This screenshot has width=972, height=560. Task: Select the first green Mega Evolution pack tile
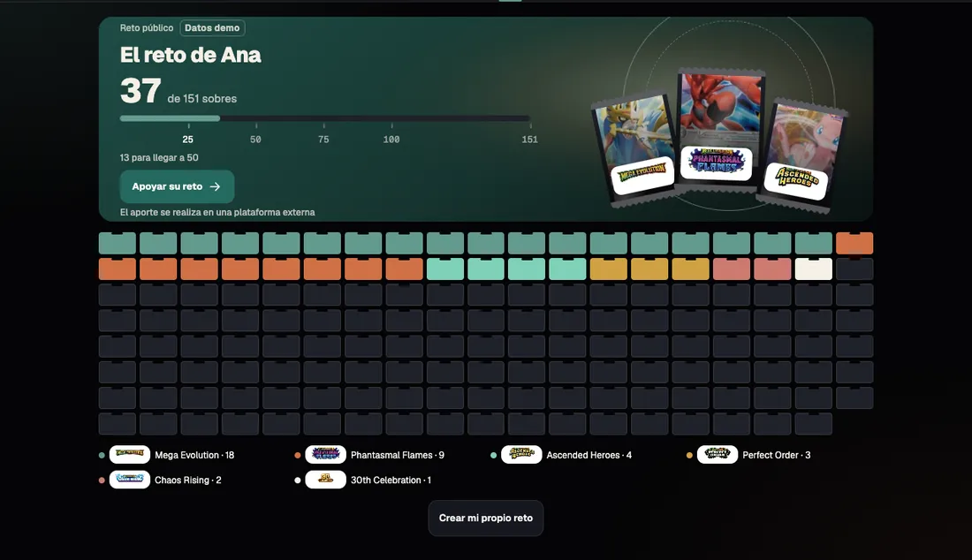tap(118, 243)
